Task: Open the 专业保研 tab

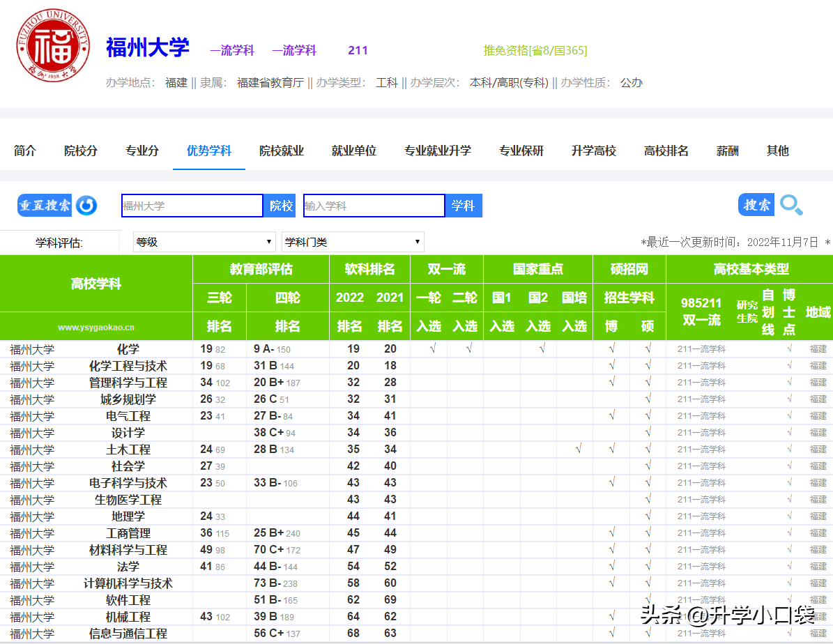Action: (521, 151)
